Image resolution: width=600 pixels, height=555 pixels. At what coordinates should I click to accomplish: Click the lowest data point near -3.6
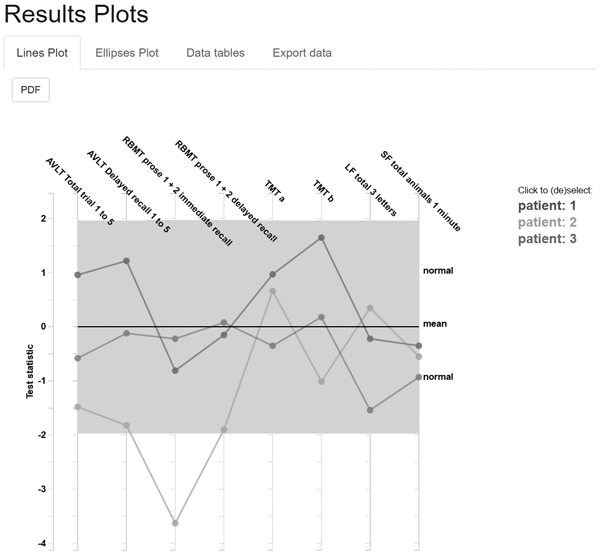[175, 523]
